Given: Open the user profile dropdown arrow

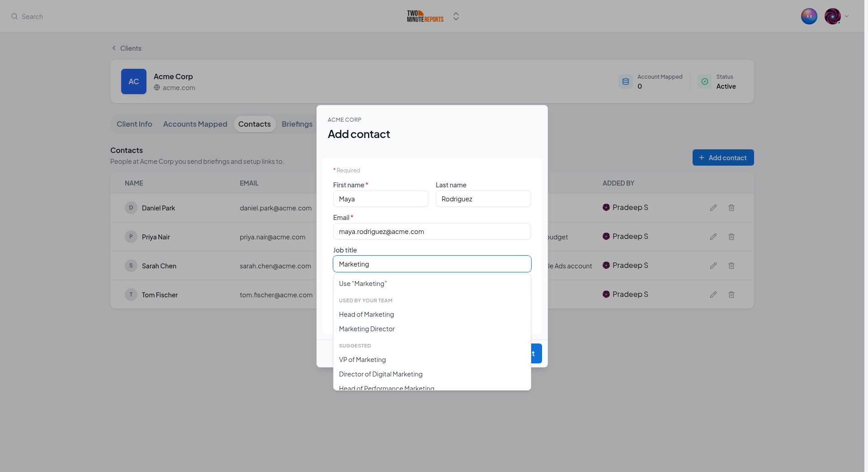Looking at the screenshot, I should tap(847, 16).
